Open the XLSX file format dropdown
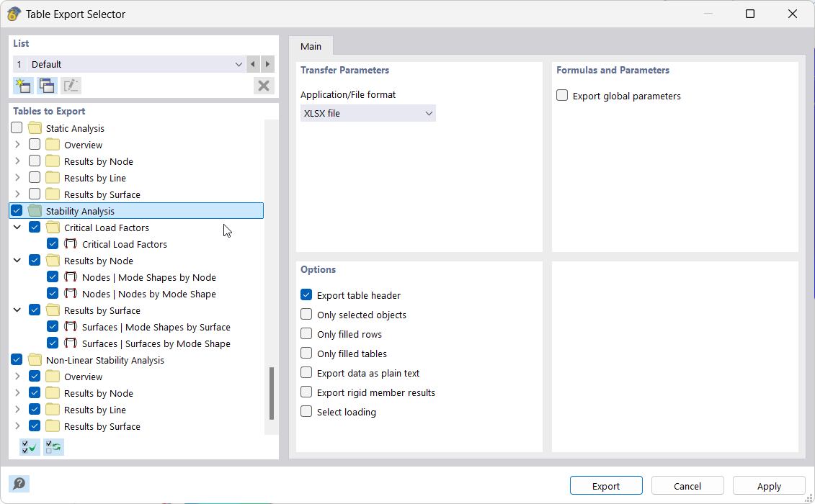 368,113
